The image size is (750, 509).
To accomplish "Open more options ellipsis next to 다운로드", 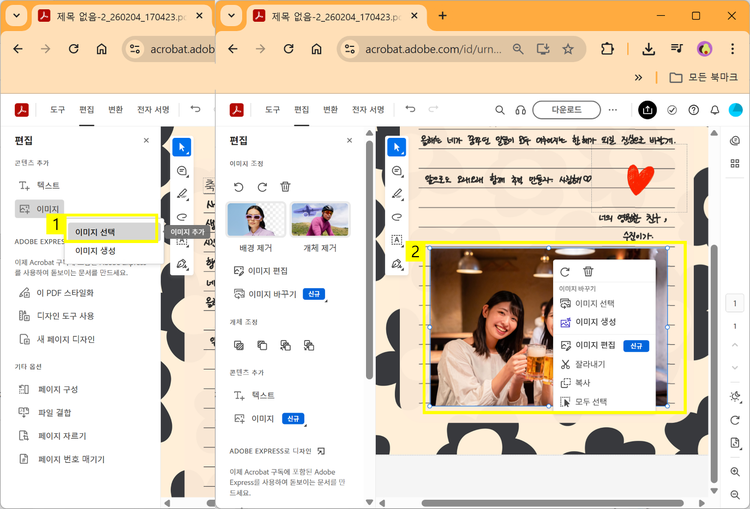I will [613, 110].
